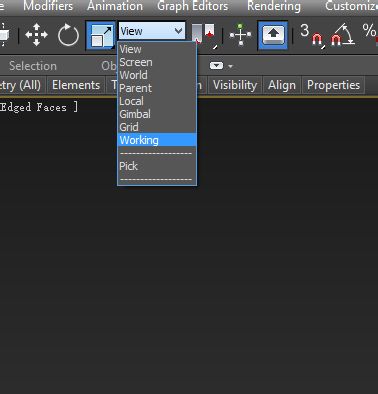This screenshot has height=394, width=378.
Task: Open the Properties ribbon panel
Action: [x=333, y=85]
